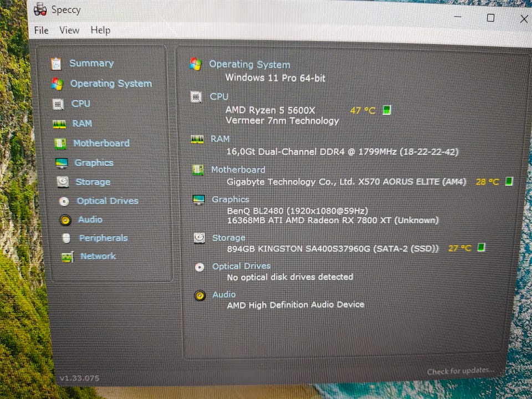This screenshot has width=532, height=399.
Task: Click the Speccy app icon in title bar
Action: pyautogui.click(x=40, y=9)
